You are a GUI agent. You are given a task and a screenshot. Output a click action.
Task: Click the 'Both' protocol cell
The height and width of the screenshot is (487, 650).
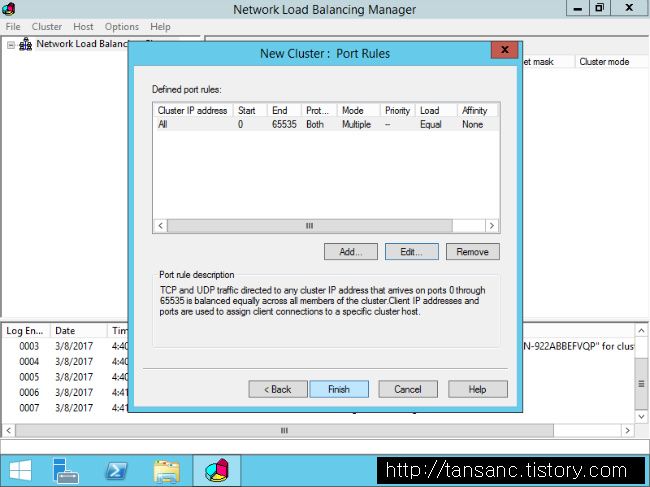315,124
